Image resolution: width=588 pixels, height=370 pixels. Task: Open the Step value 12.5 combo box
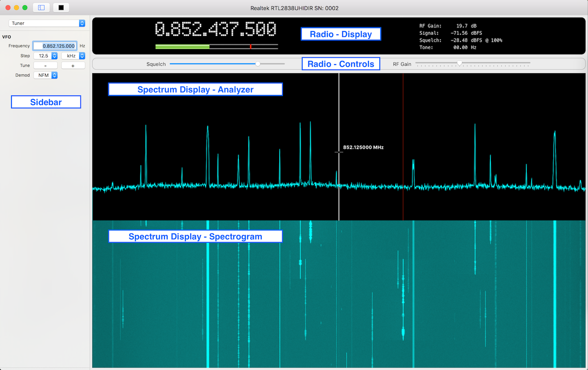(46, 56)
